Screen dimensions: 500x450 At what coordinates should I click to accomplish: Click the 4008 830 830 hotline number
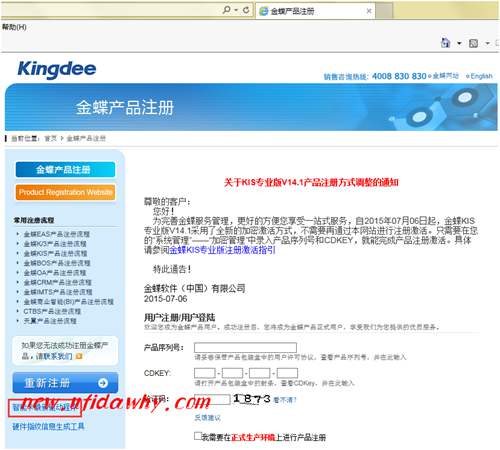[x=399, y=76]
